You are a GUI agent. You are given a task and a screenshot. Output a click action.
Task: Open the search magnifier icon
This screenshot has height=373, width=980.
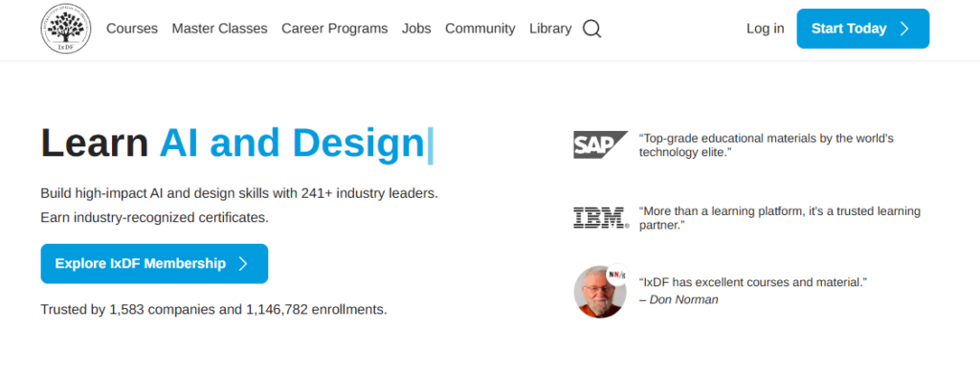(591, 29)
